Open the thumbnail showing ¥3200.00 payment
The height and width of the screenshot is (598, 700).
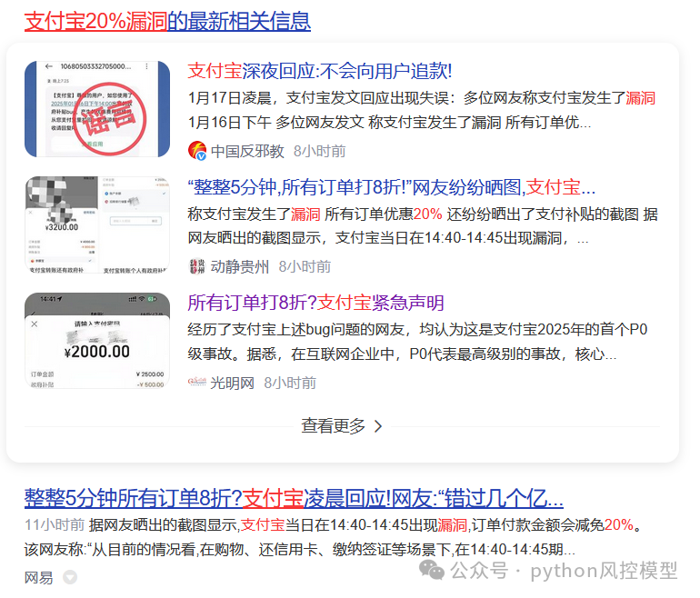tap(97, 224)
